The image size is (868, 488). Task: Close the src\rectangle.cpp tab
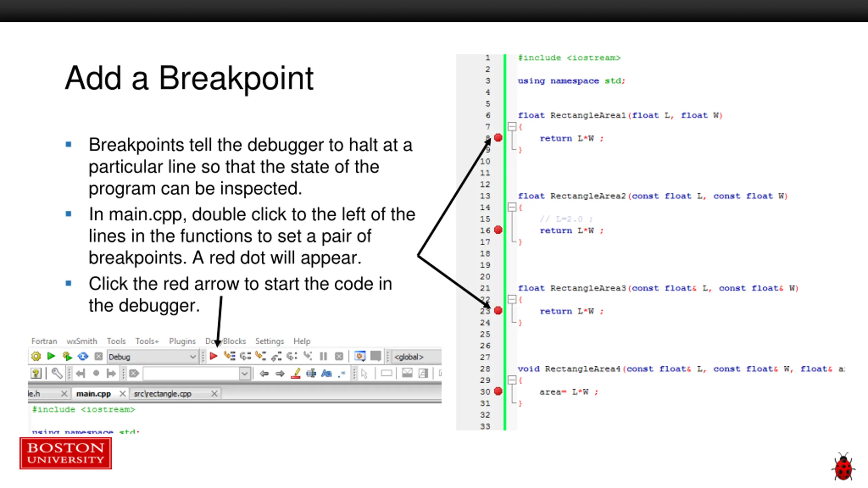[214, 394]
